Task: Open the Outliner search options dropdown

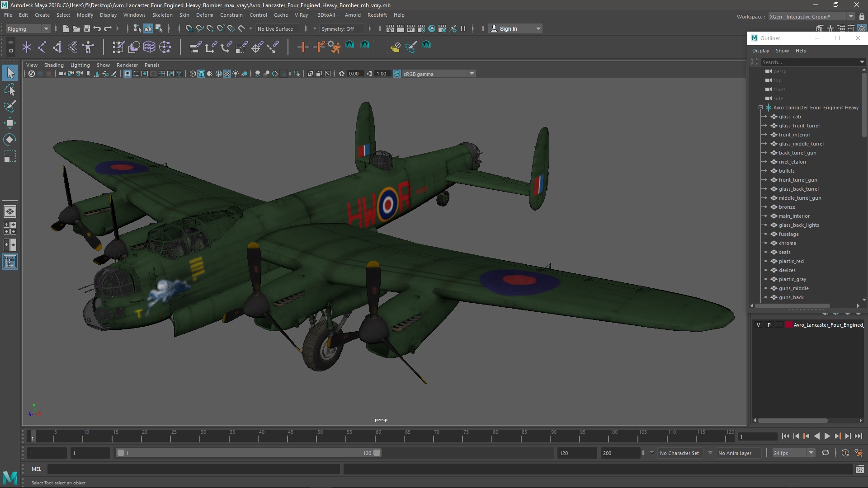Action: (x=862, y=62)
